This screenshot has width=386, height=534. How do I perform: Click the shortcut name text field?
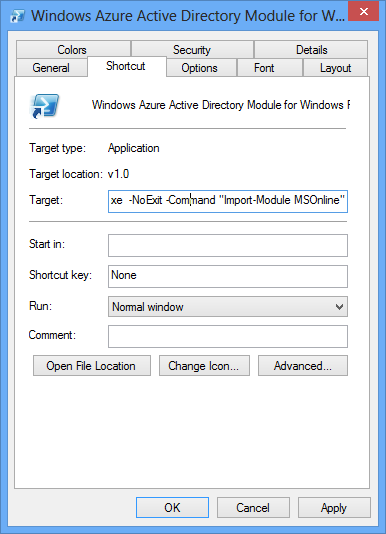(220, 105)
